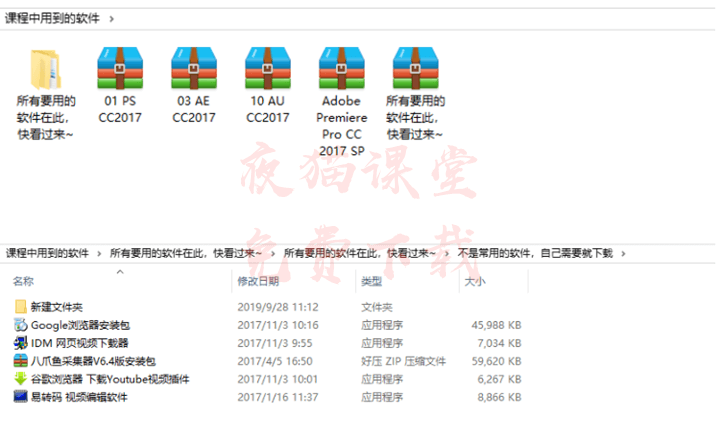720x438 pixels.
Task: Expand chevron after 课程中用到的软件 in top breadcrumb
Action: [x=112, y=19]
